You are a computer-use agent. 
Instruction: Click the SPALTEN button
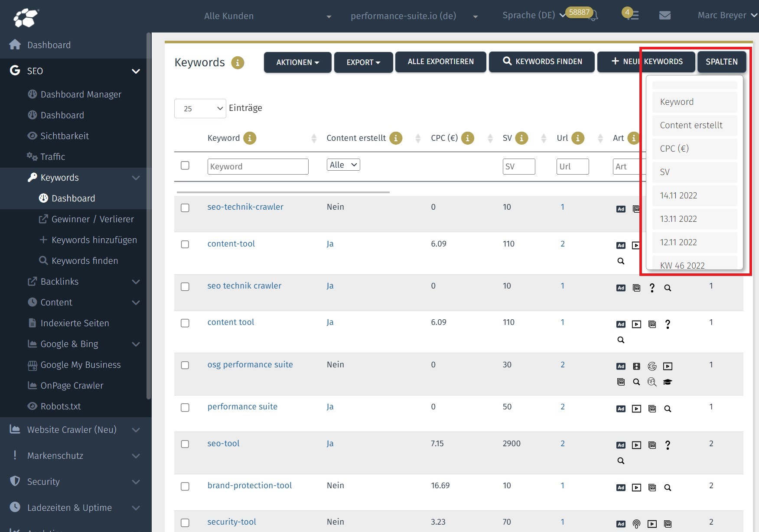[x=721, y=62]
